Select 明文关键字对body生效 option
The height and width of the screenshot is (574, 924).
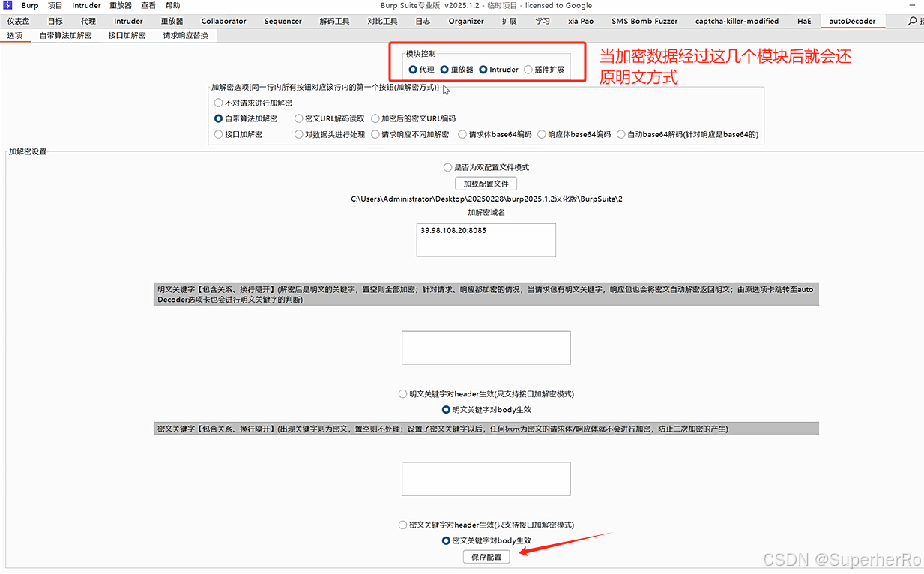click(486, 410)
